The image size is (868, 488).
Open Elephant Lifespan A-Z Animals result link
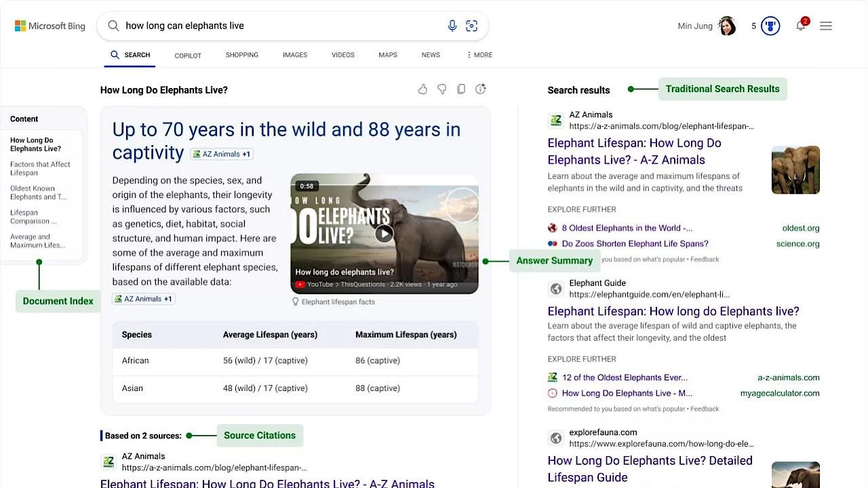tap(634, 152)
